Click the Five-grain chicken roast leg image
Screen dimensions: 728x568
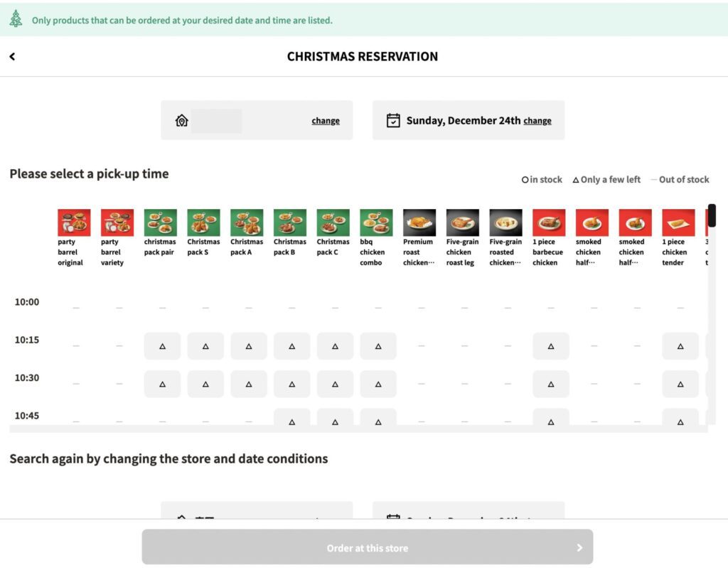tap(463, 223)
